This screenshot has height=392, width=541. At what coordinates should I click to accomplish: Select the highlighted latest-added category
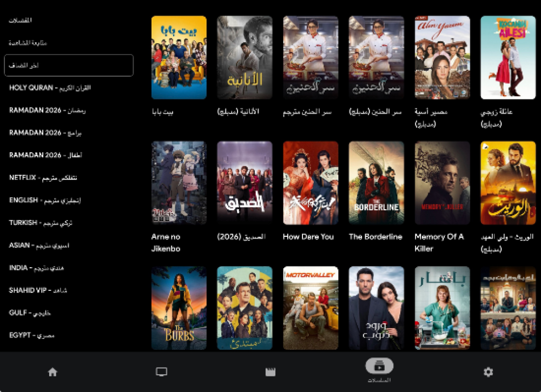68,65
